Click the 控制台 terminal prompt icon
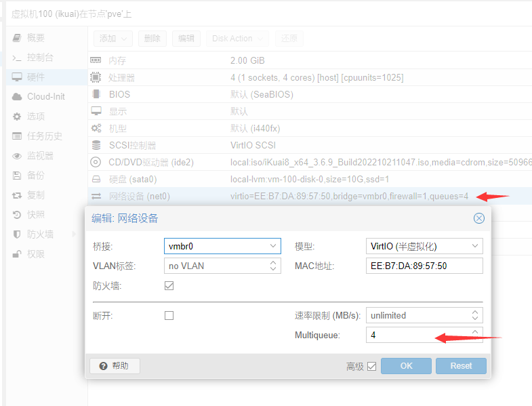 pyautogui.click(x=17, y=58)
